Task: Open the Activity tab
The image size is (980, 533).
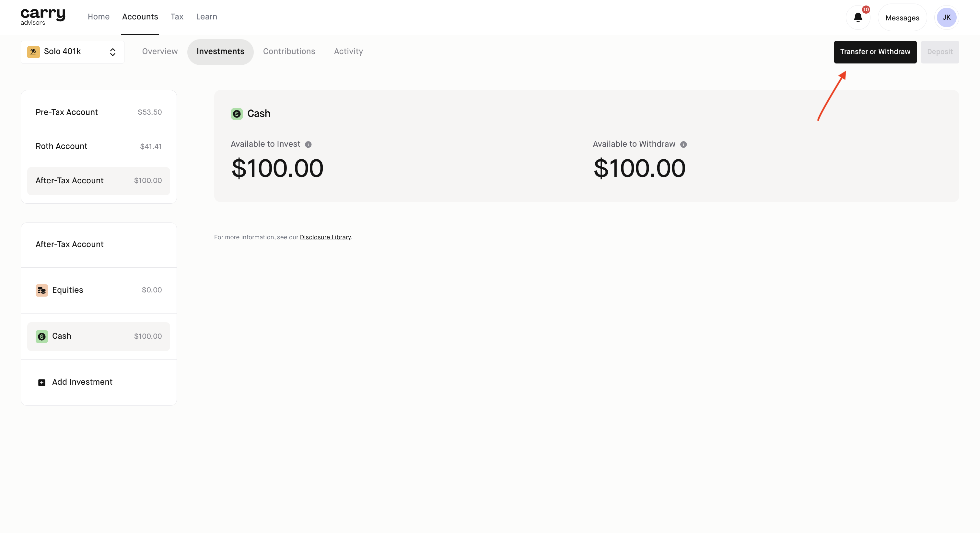Action: tap(348, 52)
